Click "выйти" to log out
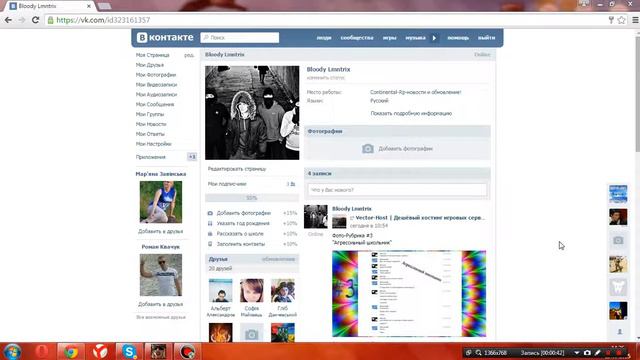The width and height of the screenshot is (640, 360). (x=487, y=38)
